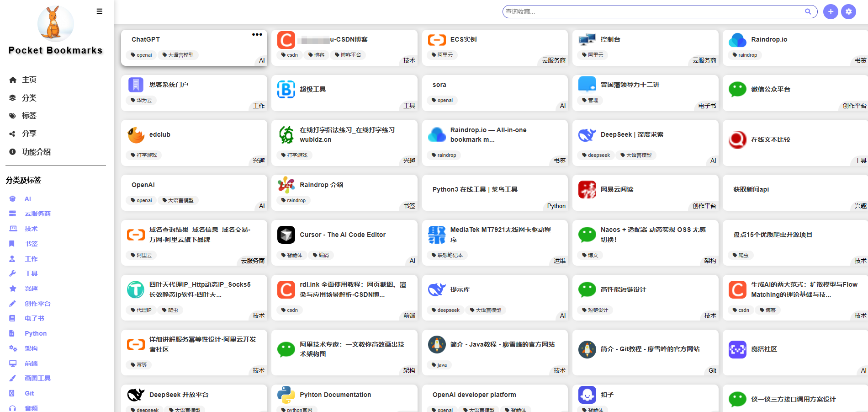Click the MediaTek MT7921 card icon
868x412 pixels.
click(x=437, y=235)
